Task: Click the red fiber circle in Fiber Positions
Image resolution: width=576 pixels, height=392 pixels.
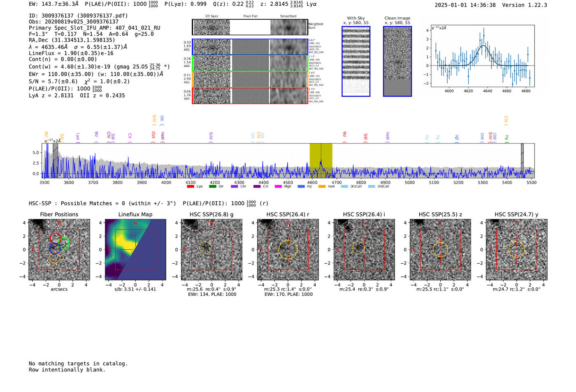Action: coord(56,239)
